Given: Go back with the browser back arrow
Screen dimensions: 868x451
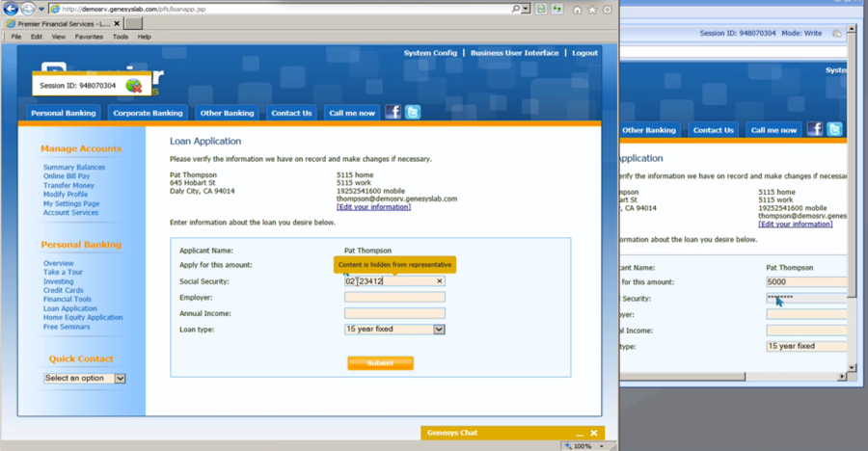Looking at the screenshot, I should 12,9.
